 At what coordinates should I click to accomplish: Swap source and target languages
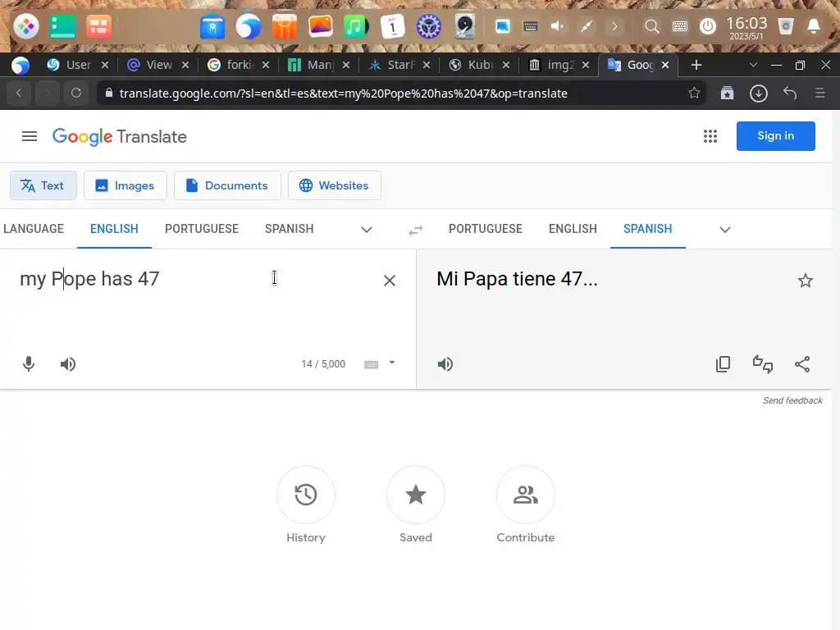pos(416,230)
